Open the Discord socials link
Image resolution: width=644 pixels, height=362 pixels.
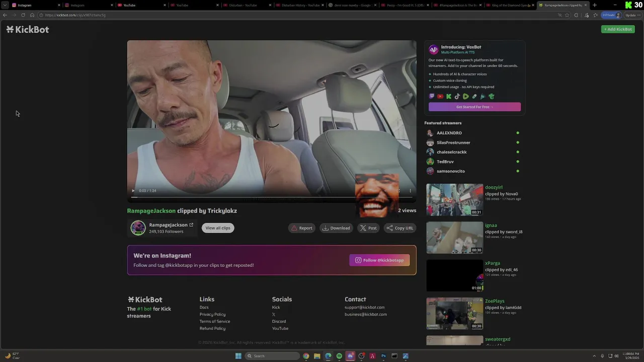tap(279, 321)
